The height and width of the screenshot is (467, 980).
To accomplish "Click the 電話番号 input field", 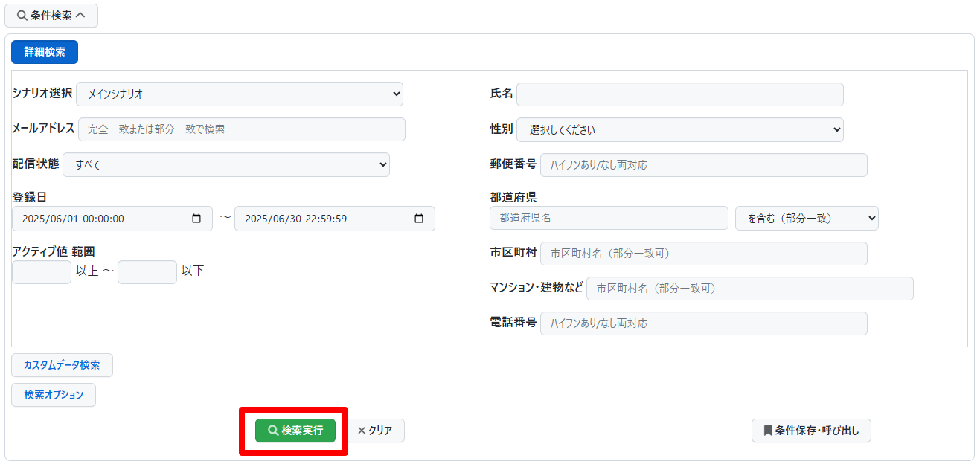I will 703,323.
